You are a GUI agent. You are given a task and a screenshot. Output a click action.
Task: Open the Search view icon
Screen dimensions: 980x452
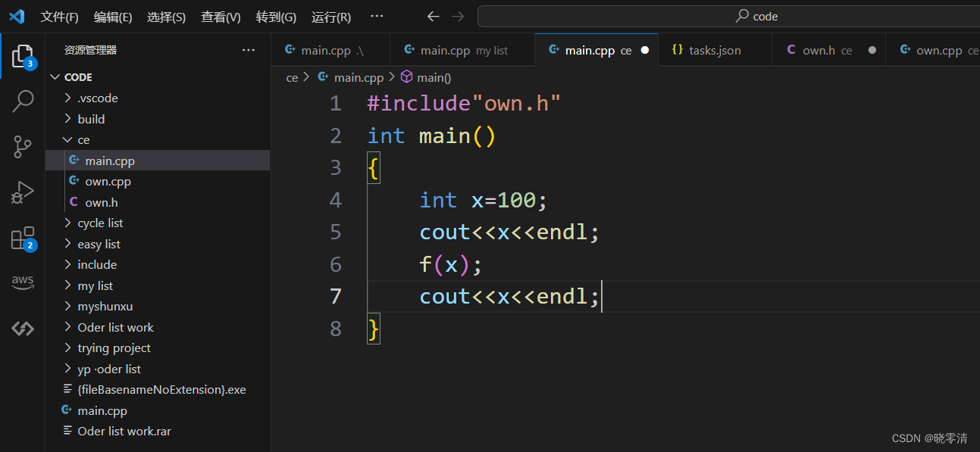21,101
